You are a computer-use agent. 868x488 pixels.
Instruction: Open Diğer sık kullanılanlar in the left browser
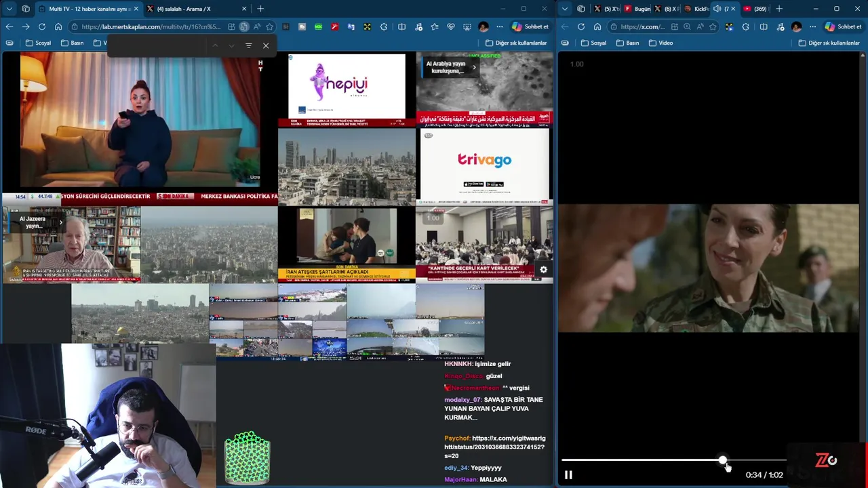click(515, 43)
